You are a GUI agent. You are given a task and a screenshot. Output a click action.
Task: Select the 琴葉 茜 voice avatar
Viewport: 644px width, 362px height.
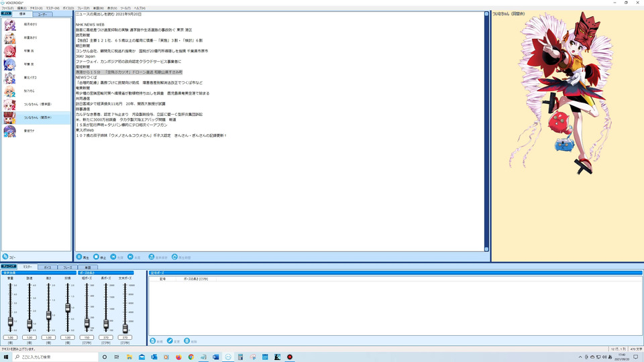coord(9,51)
